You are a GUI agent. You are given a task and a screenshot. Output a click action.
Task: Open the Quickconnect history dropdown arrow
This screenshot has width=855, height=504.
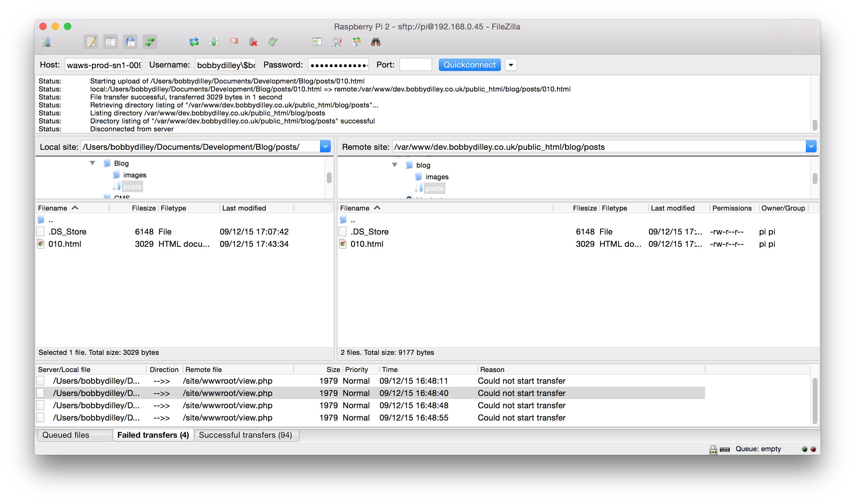pos(511,65)
